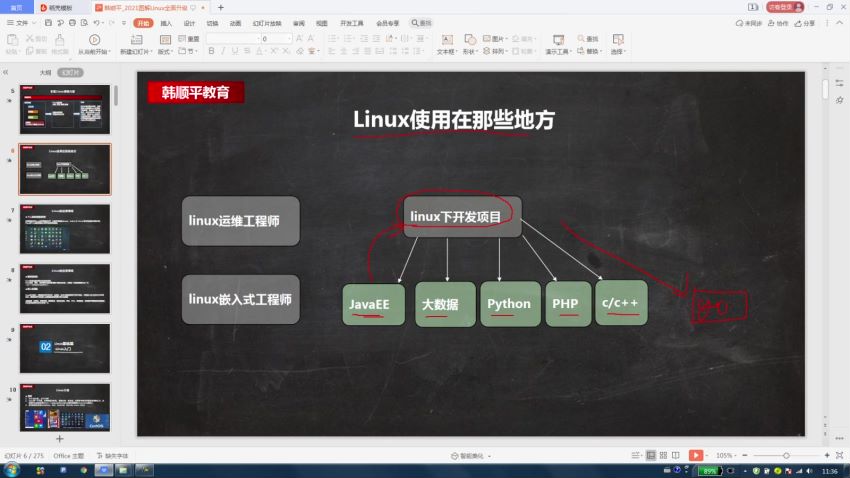The height and width of the screenshot is (478, 850).
Task: Click the Find (查找) button
Action: 588,38
